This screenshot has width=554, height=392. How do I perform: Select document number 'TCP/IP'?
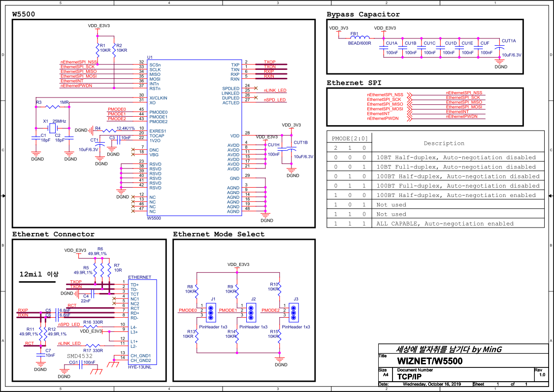[x=409, y=377]
